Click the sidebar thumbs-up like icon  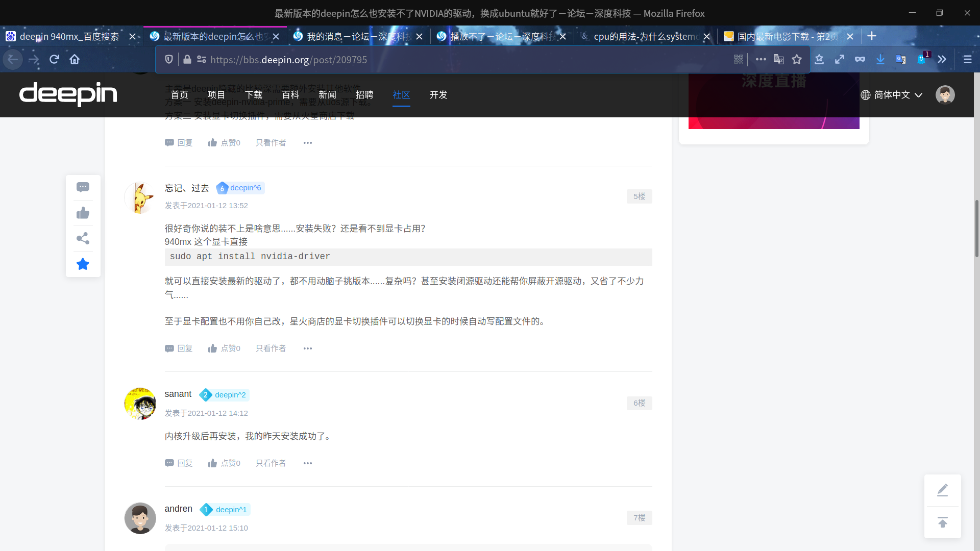83,213
